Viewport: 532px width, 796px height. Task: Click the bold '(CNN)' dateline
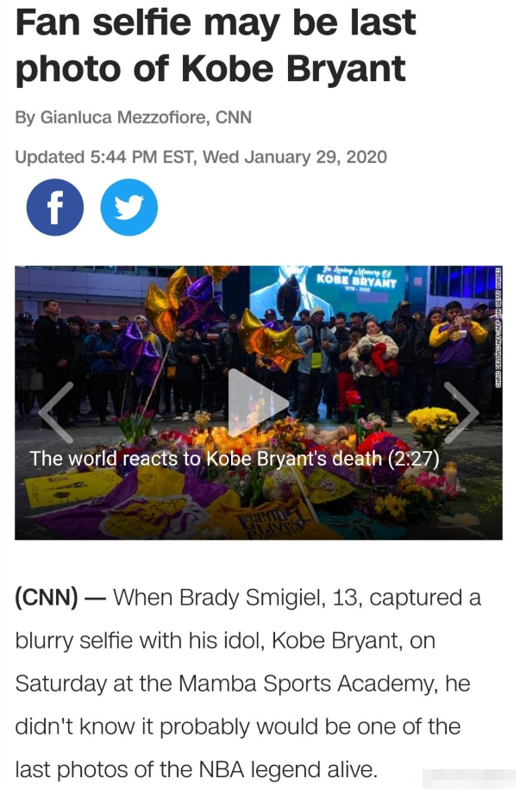pos(47,598)
